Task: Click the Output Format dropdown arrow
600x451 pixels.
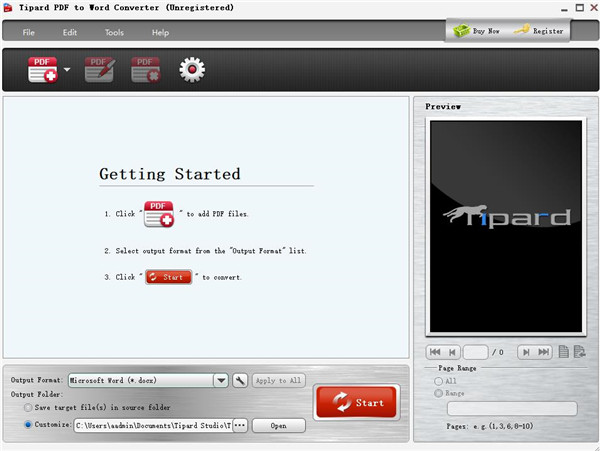Action: (221, 381)
